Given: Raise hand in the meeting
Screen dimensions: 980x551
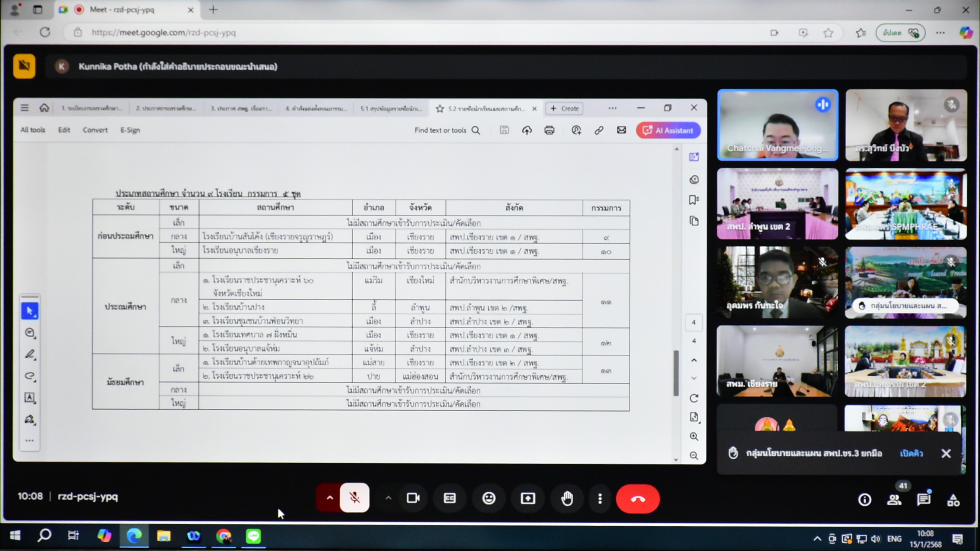Looking at the screenshot, I should [x=567, y=498].
